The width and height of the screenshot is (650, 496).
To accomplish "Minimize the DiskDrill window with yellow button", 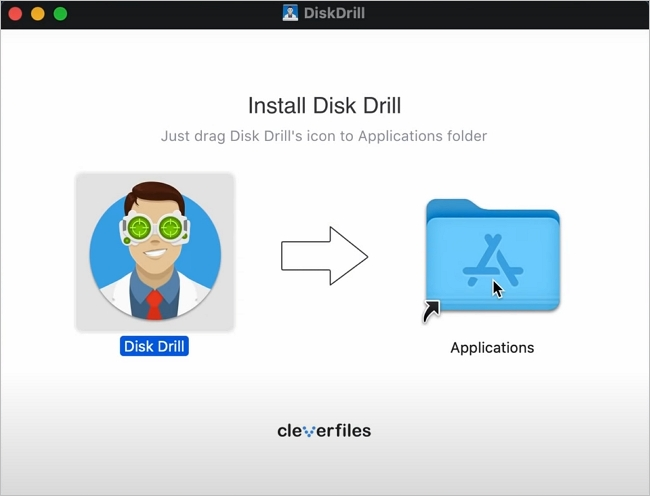I will [38, 14].
